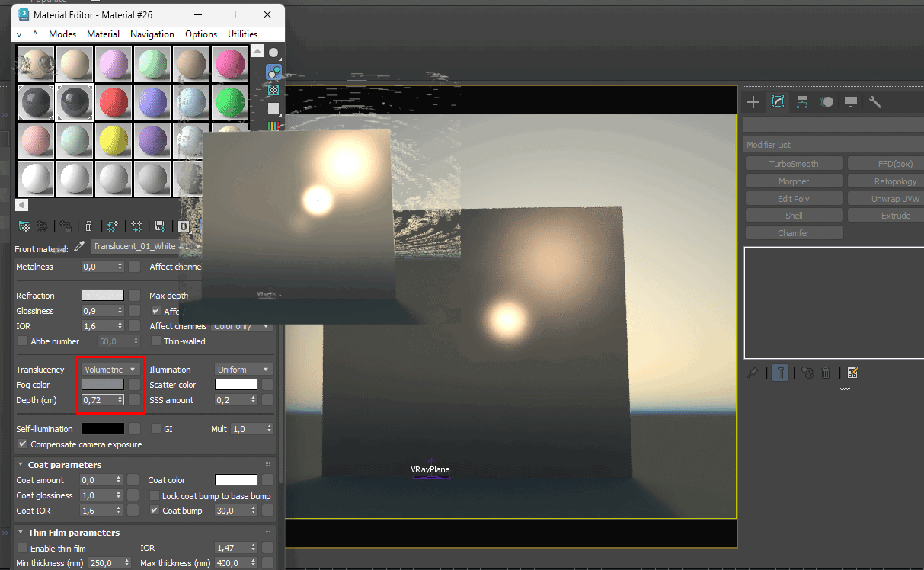The width and height of the screenshot is (924, 570).
Task: Toggle Show End Result icon
Action: [779, 373]
